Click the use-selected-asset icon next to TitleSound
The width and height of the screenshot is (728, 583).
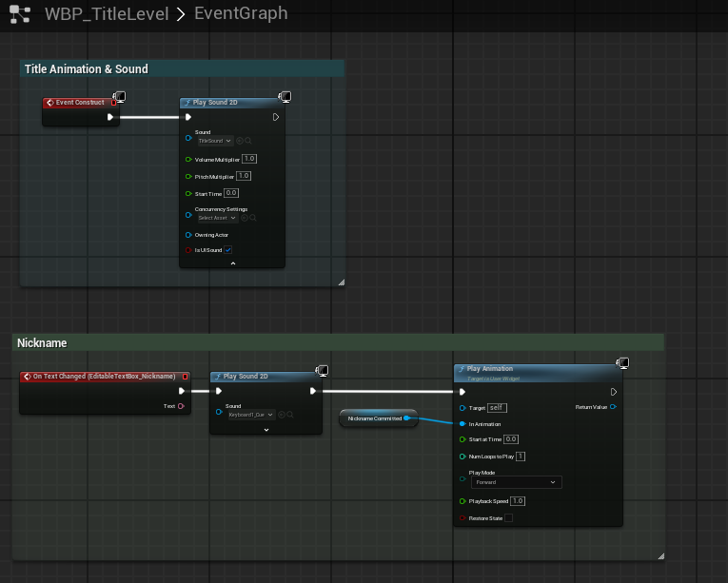[x=240, y=141]
